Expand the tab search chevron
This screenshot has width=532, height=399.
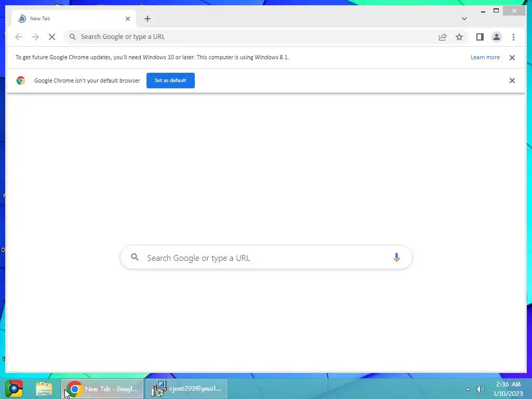[x=464, y=19]
